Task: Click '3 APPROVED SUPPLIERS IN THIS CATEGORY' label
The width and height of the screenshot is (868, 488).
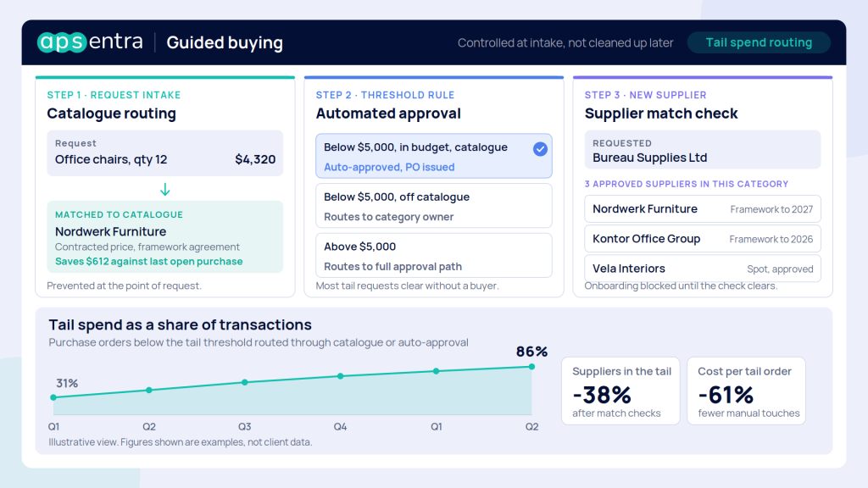Action: [687, 184]
